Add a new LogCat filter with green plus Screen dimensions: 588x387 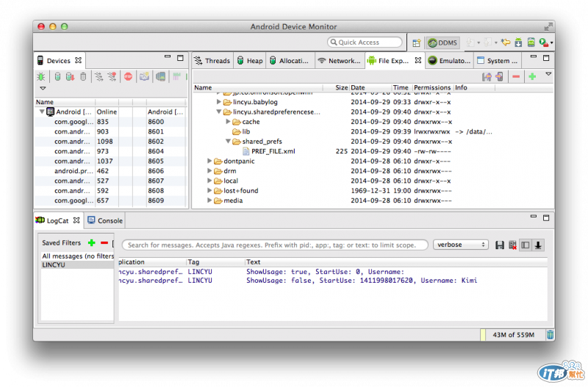(x=91, y=243)
